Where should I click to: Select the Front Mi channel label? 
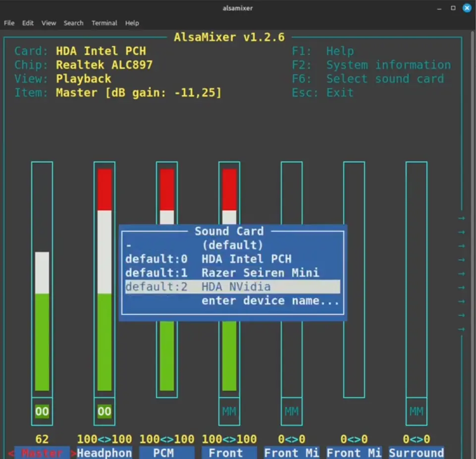[x=291, y=452]
